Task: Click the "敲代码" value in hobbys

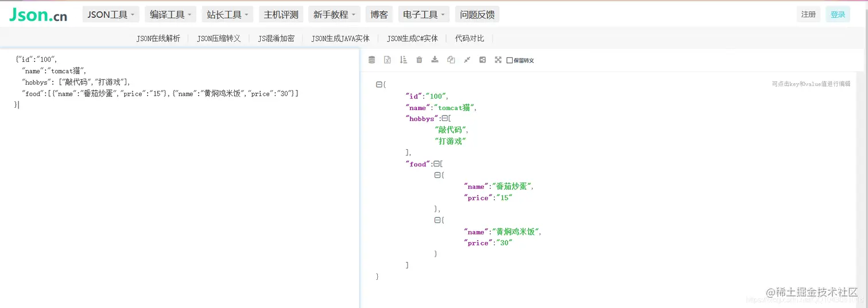Action: (451, 130)
